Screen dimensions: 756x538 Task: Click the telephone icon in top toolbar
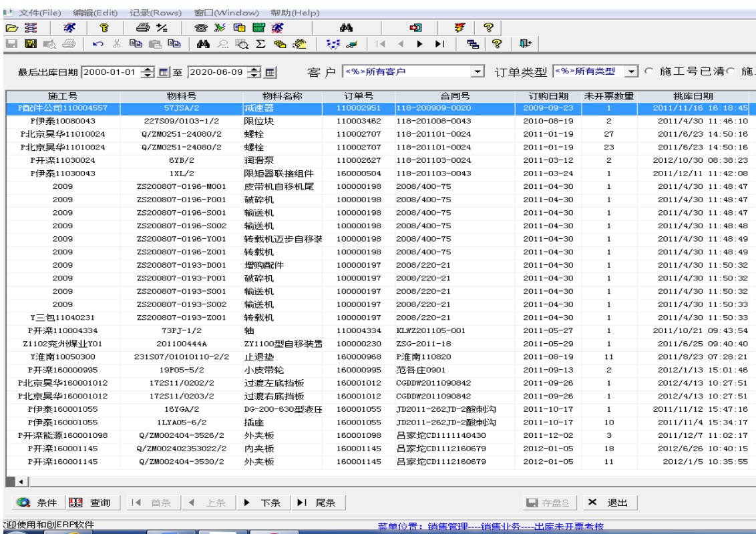click(x=200, y=28)
